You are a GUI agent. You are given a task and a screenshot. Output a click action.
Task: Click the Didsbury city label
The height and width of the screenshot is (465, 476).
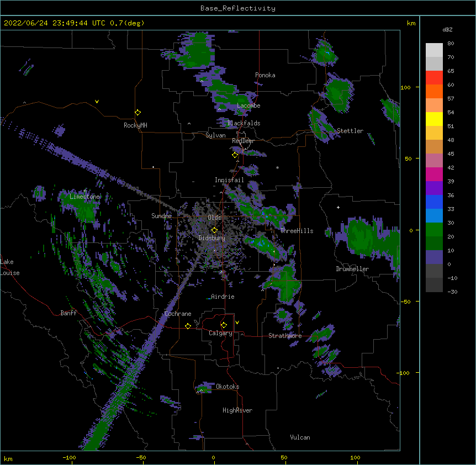tap(212, 238)
